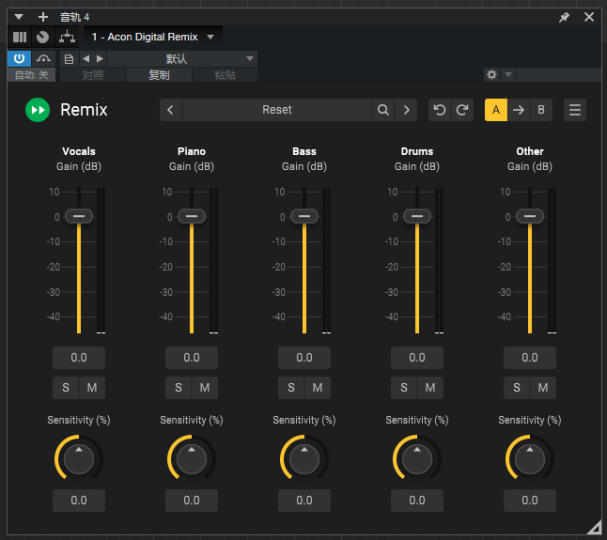Go to the previous preset

coord(171,110)
